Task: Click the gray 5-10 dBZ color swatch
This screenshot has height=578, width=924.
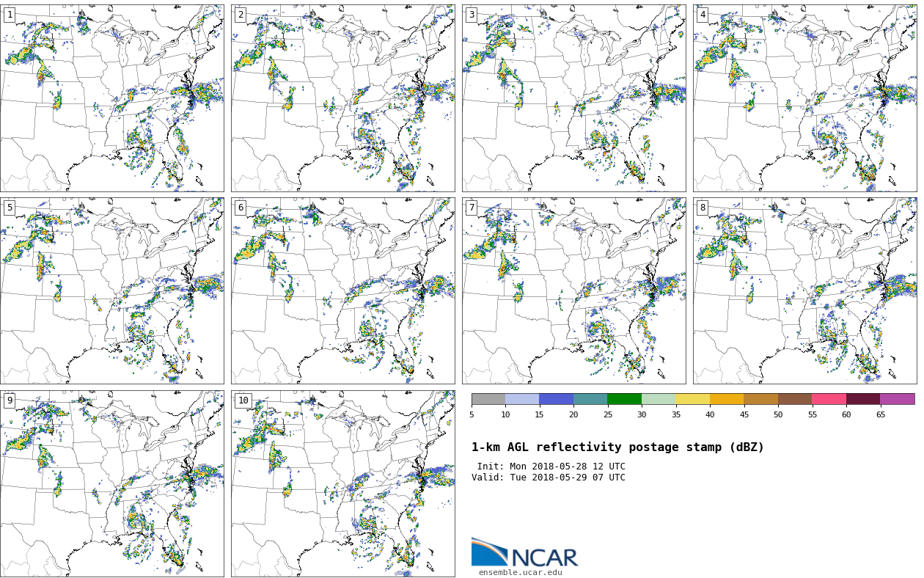Action: pos(488,399)
